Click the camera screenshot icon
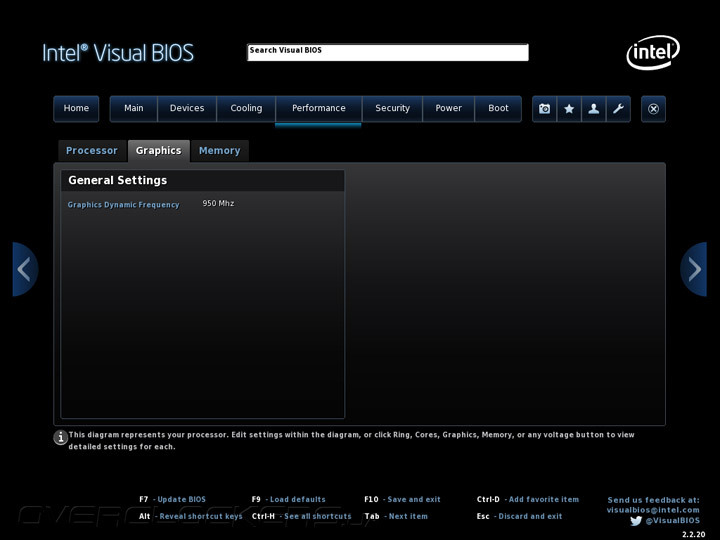The height and width of the screenshot is (540, 720). click(545, 109)
